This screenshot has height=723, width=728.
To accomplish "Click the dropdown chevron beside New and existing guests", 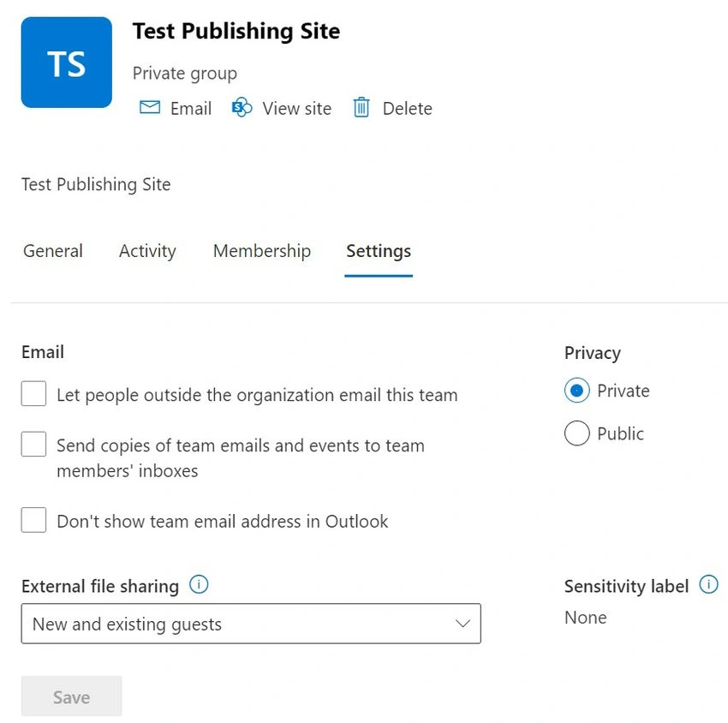I will [462, 624].
